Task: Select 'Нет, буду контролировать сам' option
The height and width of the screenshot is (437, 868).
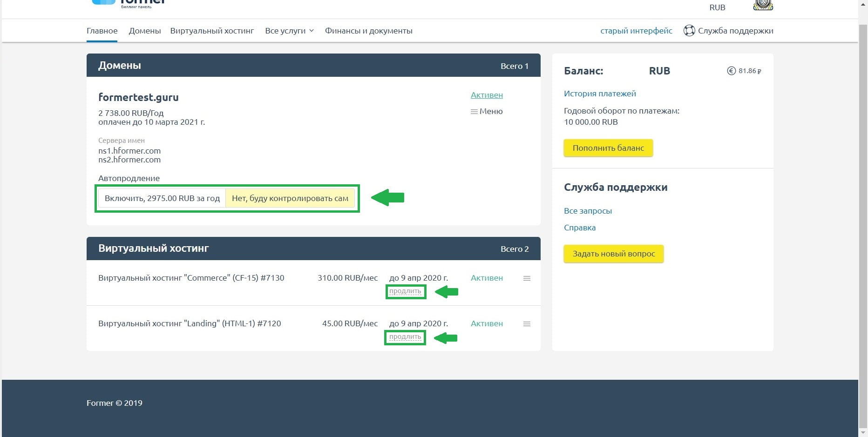Action: tap(290, 198)
